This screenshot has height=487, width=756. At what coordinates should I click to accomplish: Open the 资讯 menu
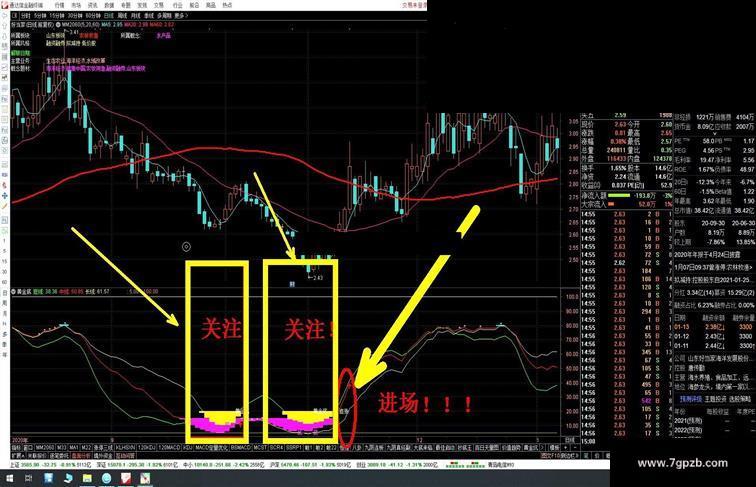[93, 5]
